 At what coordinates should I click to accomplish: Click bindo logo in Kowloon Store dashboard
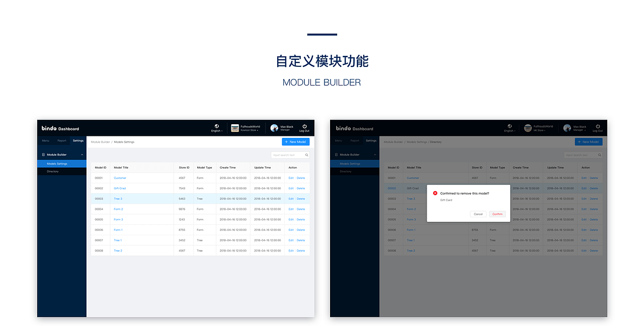click(x=49, y=128)
